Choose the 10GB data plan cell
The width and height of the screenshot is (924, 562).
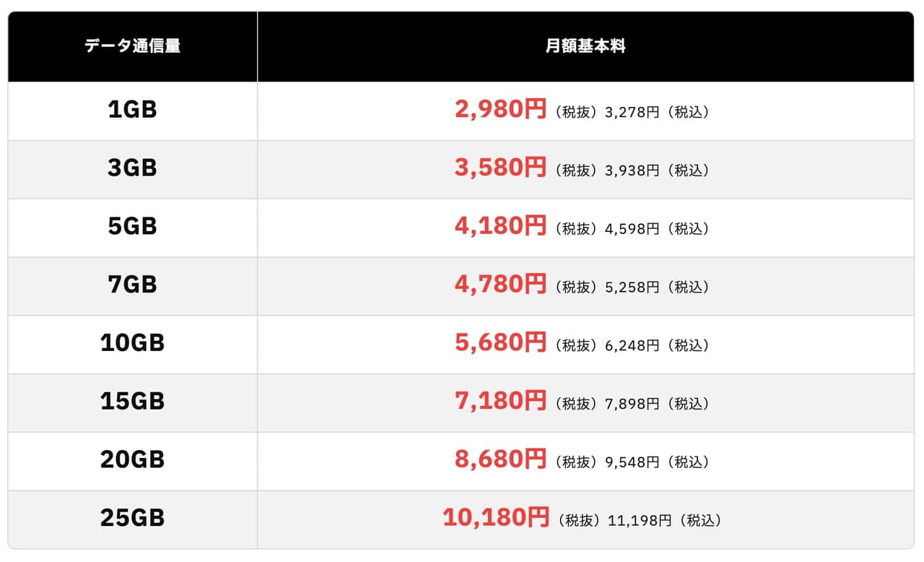coord(132,343)
